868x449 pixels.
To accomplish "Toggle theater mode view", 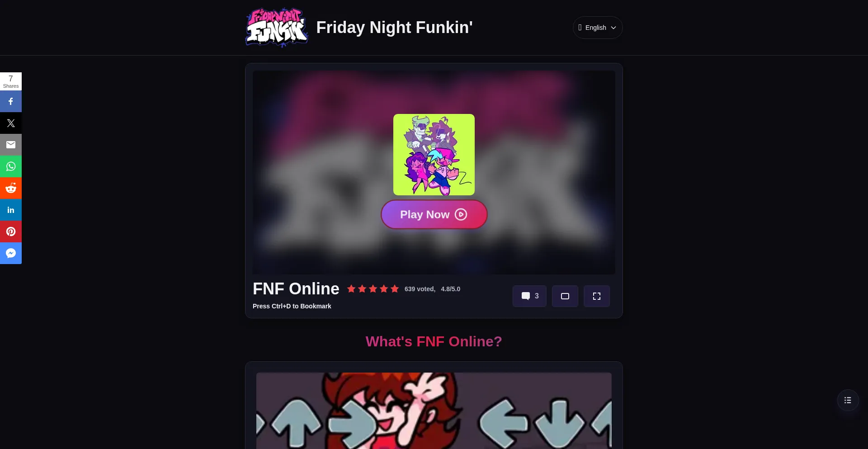I will (565, 296).
